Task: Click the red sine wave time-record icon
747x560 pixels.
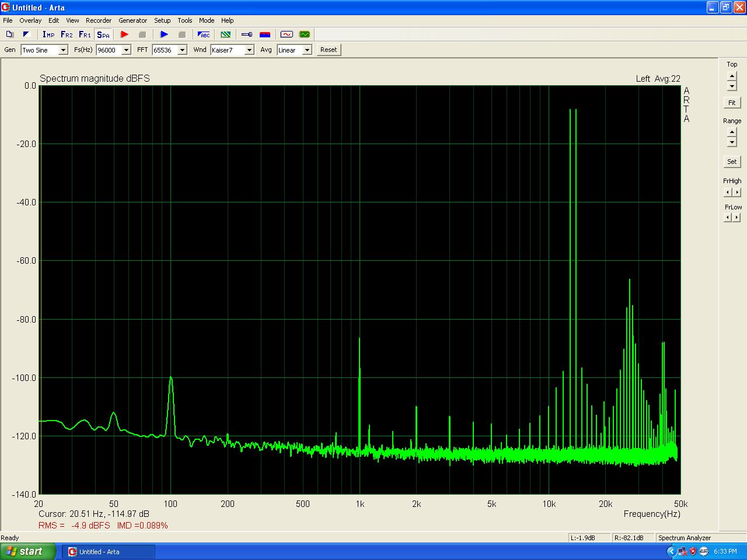Action: (x=287, y=34)
